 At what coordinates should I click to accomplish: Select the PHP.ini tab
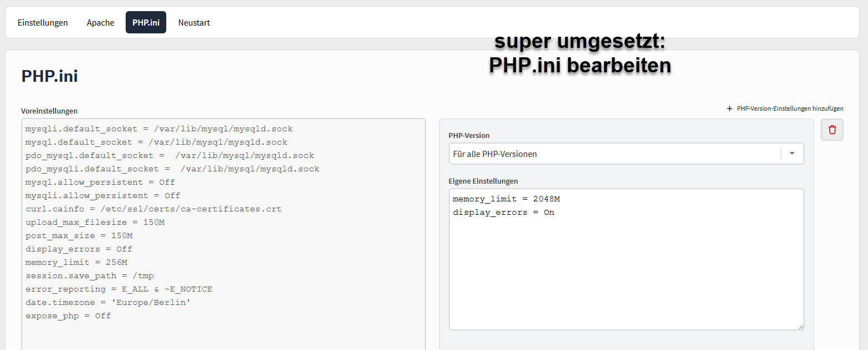pyautogui.click(x=146, y=23)
